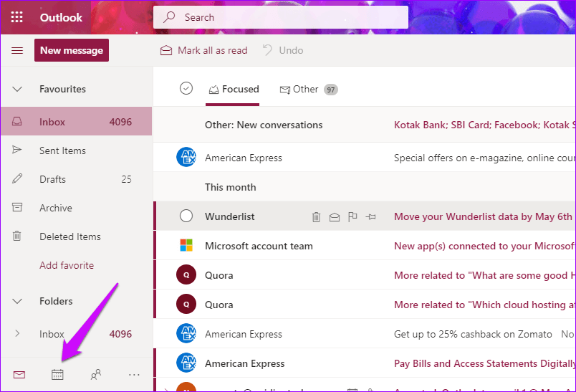Delete the Wunderlist email via trash icon
This screenshot has height=392, width=576.
pyautogui.click(x=316, y=217)
